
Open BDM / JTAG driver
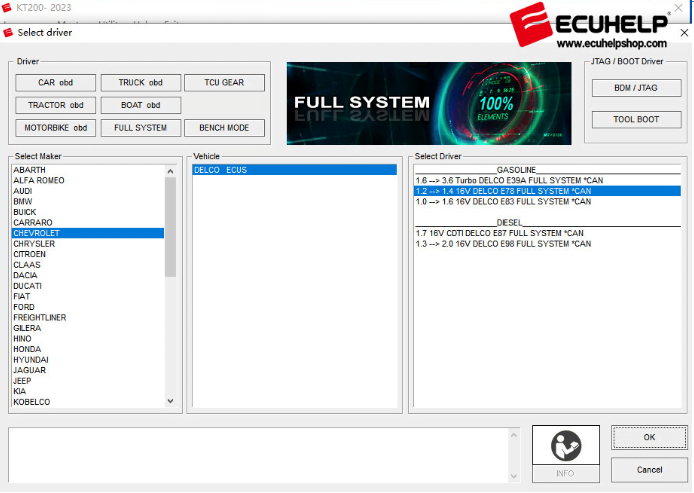click(636, 88)
